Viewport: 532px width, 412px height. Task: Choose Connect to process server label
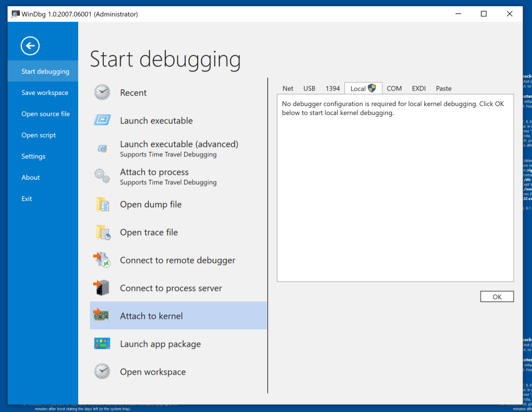[171, 288]
